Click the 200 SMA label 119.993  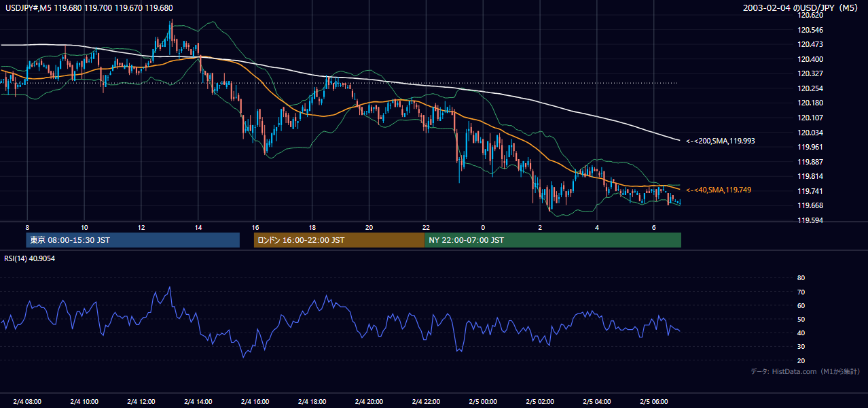pyautogui.click(x=720, y=141)
